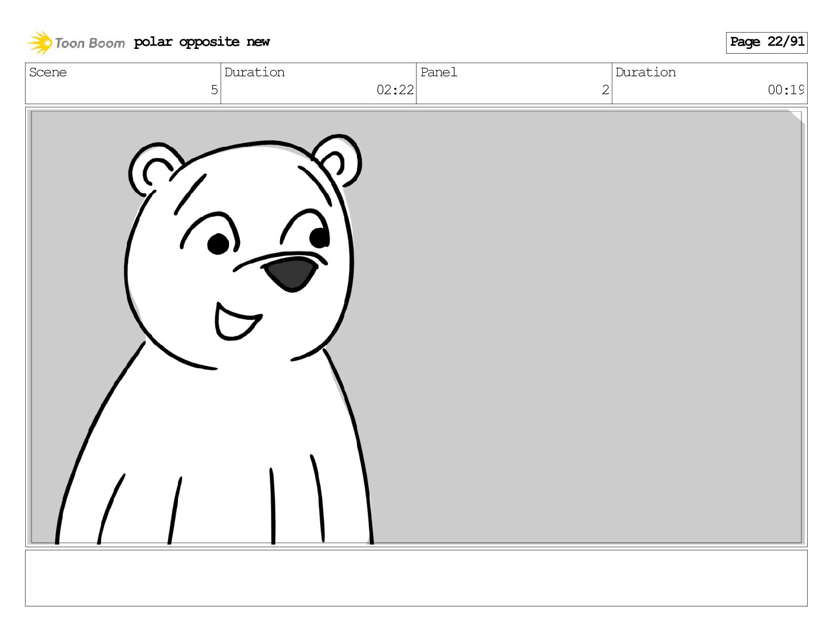Click the Panel number 2 cell

(x=514, y=84)
